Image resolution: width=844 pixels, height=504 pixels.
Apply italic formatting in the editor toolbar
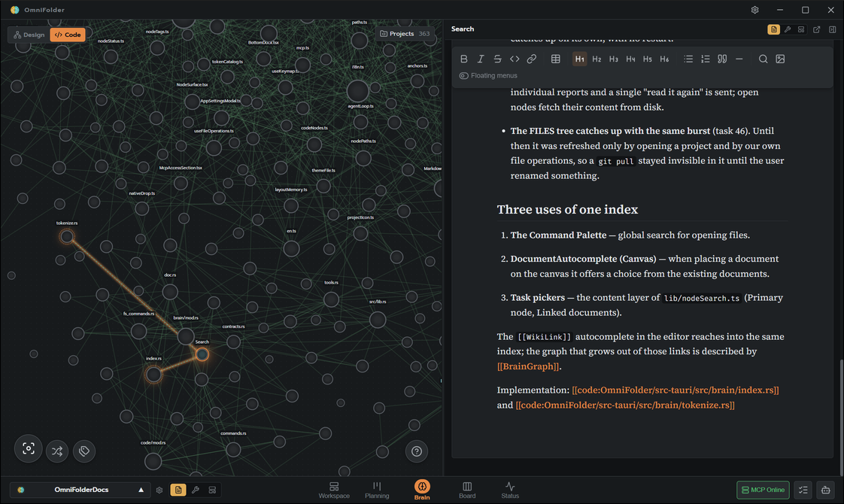[x=481, y=59]
